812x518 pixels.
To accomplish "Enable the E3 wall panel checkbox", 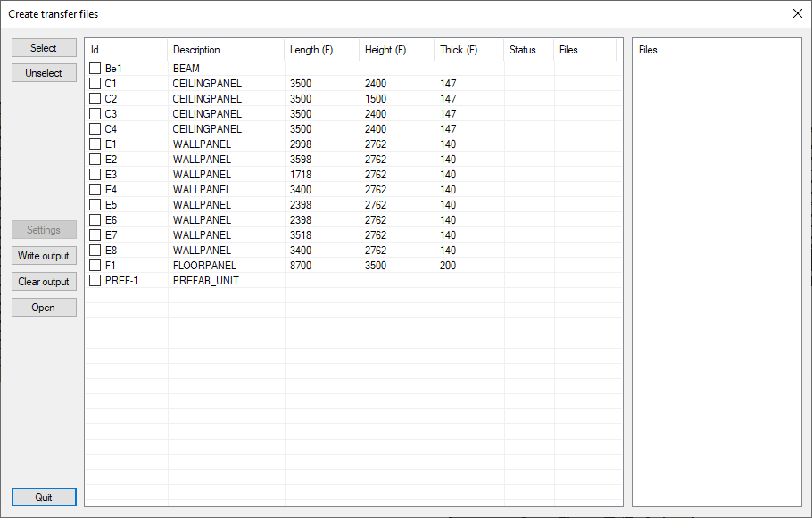I will pos(95,175).
